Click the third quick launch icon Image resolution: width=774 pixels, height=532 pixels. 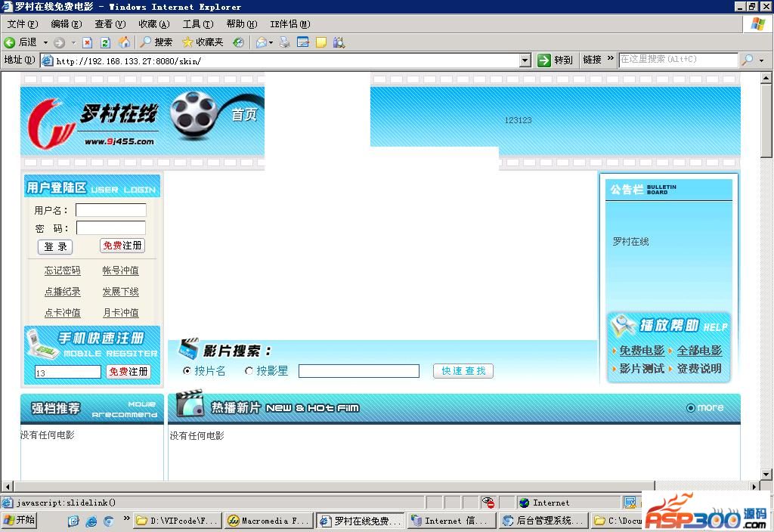click(109, 521)
